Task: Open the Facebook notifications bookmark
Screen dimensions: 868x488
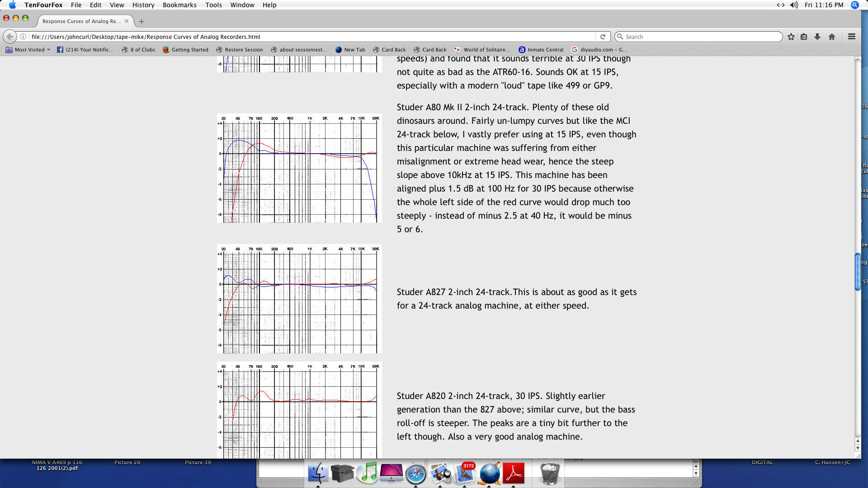Action: [85, 50]
